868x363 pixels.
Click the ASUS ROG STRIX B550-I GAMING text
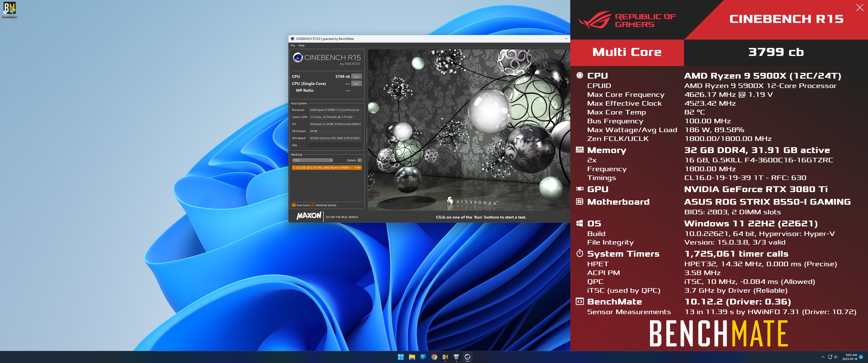(x=767, y=202)
